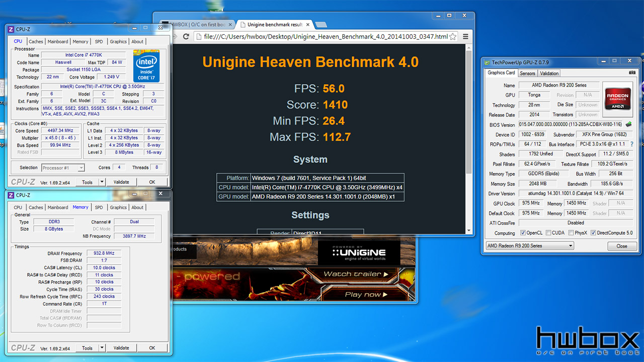Expand the Tools arrow in lower CPU-Z

pyautogui.click(x=102, y=348)
